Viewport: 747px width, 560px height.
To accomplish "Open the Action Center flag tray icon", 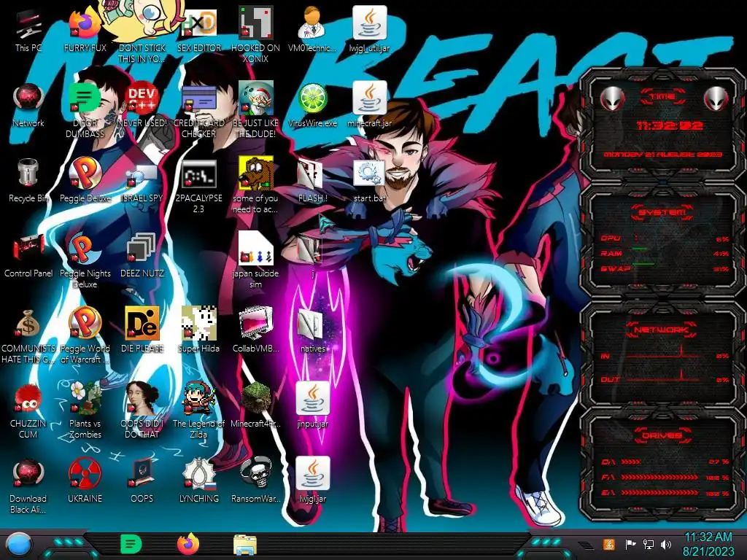I will point(630,544).
